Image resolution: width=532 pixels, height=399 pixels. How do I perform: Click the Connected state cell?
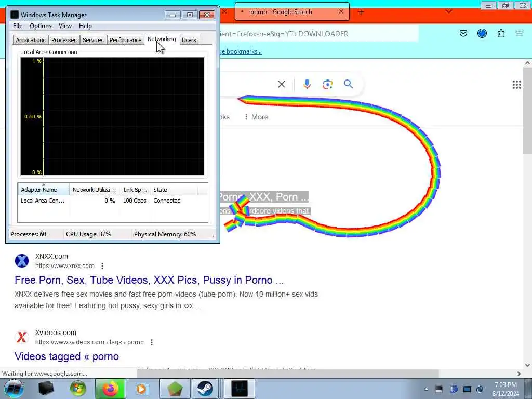click(167, 201)
